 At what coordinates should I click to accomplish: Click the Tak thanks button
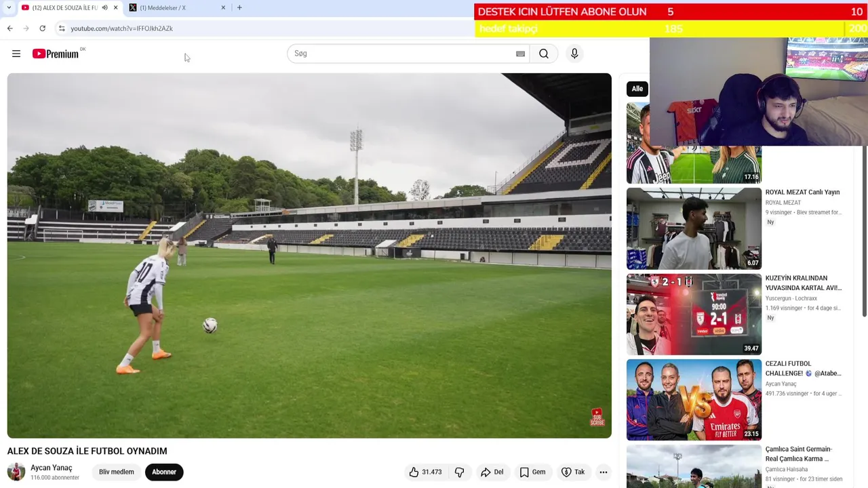tap(573, 472)
